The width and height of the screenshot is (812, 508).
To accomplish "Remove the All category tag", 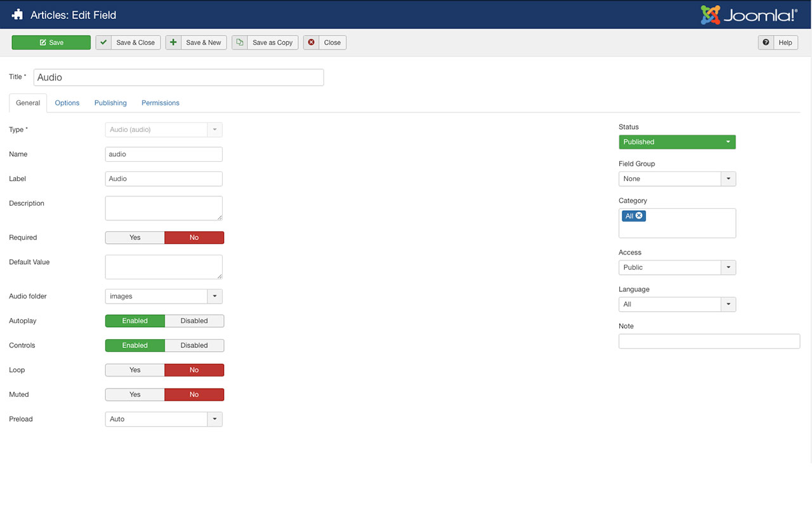I will pos(639,216).
